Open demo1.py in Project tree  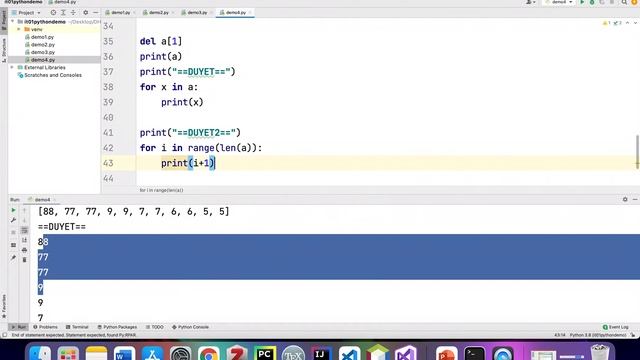pos(42,37)
